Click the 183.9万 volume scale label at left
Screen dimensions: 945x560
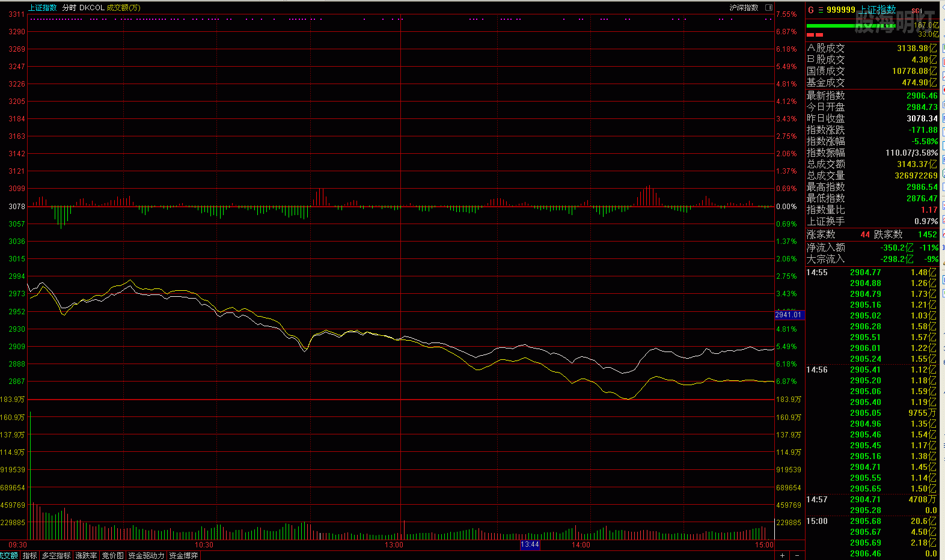tap(13, 399)
